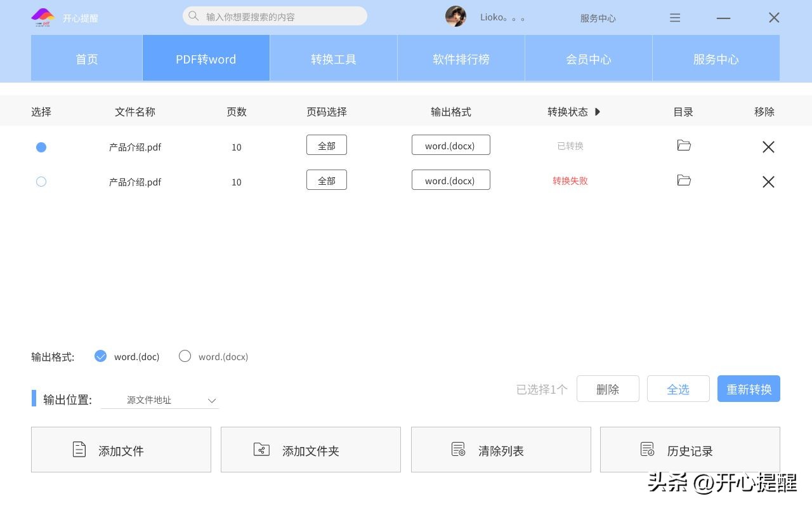The height and width of the screenshot is (508, 812).
Task: Change first row's word.(docx) format selector
Action: coord(450,145)
